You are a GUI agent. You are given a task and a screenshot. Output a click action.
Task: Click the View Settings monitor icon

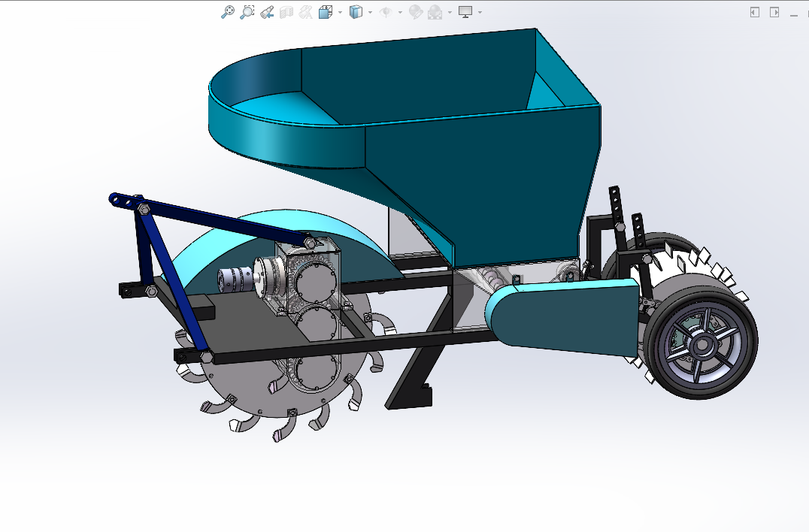click(x=465, y=12)
